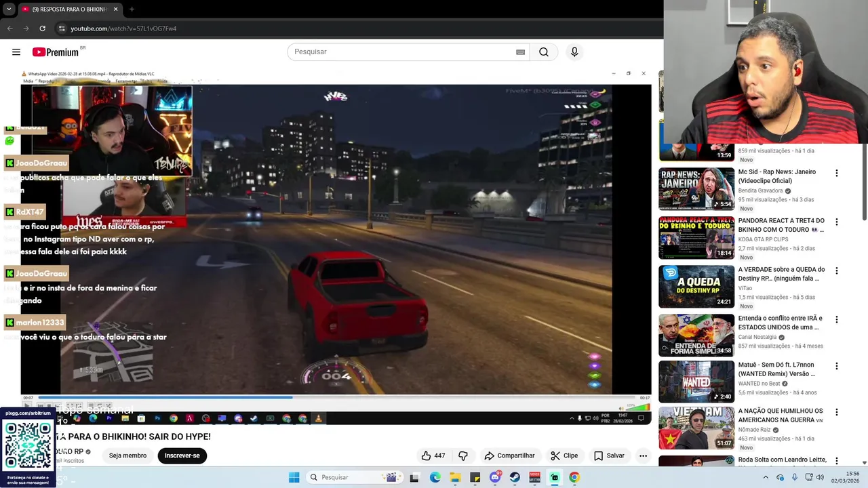Dislike the video
The height and width of the screenshot is (488, 868).
pos(463,455)
